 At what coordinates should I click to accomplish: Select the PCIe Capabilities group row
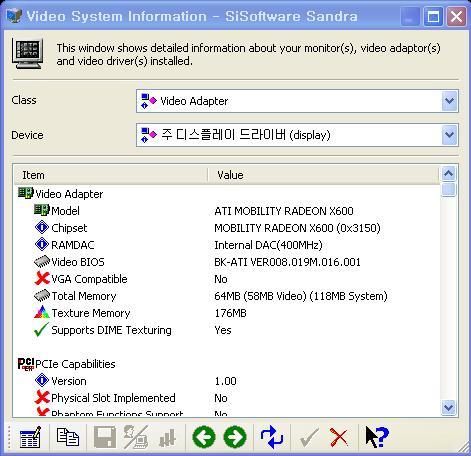click(x=75, y=364)
